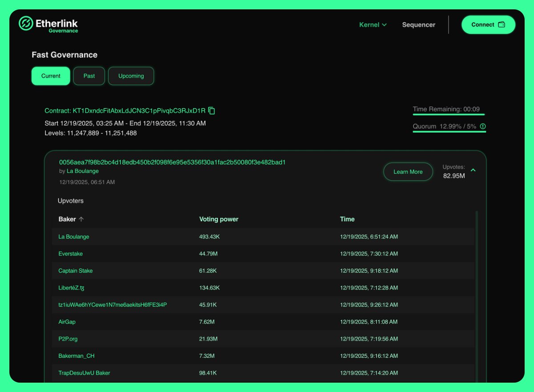This screenshot has width=534, height=392.
Task: Click the 9:16:12 AM timestamp
Action: (369, 356)
